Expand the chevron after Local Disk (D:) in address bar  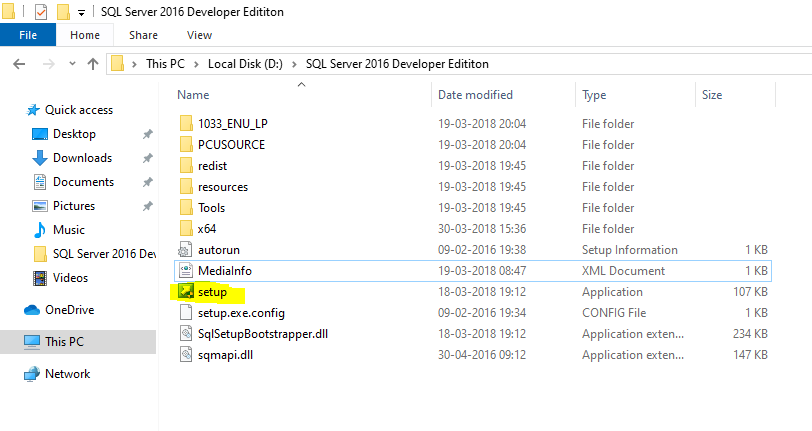pos(294,64)
